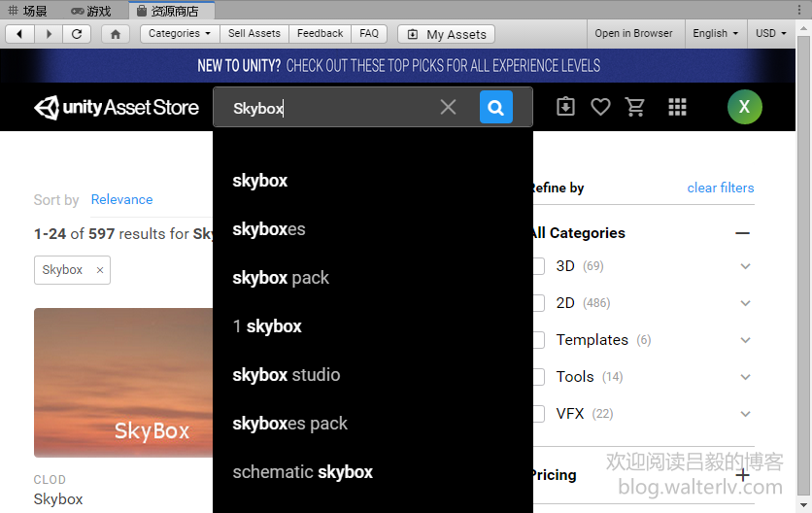Clear the search box text
The image size is (812, 513).
click(448, 108)
